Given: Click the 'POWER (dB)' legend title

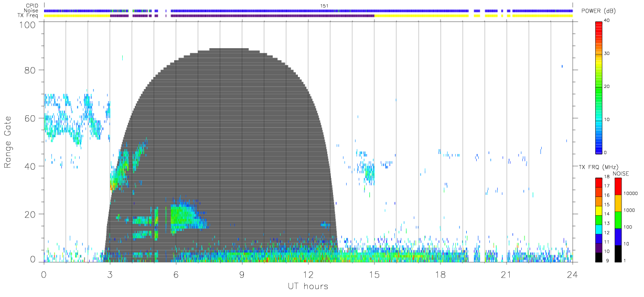Looking at the screenshot, I should (x=598, y=11).
